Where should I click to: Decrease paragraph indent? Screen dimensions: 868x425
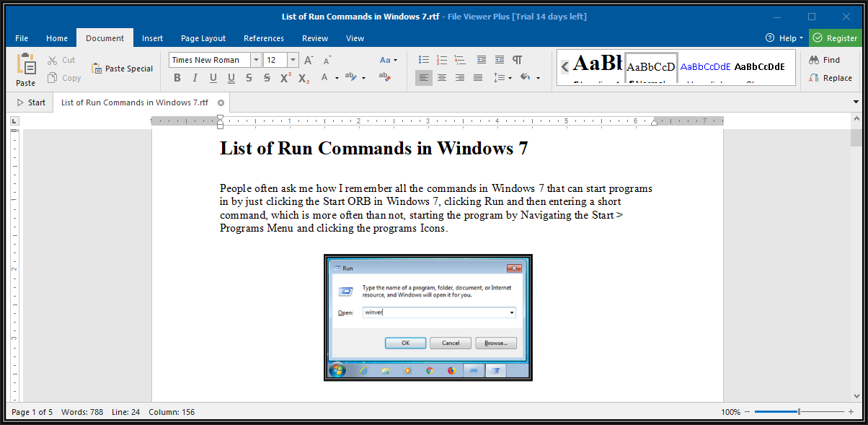click(x=481, y=60)
